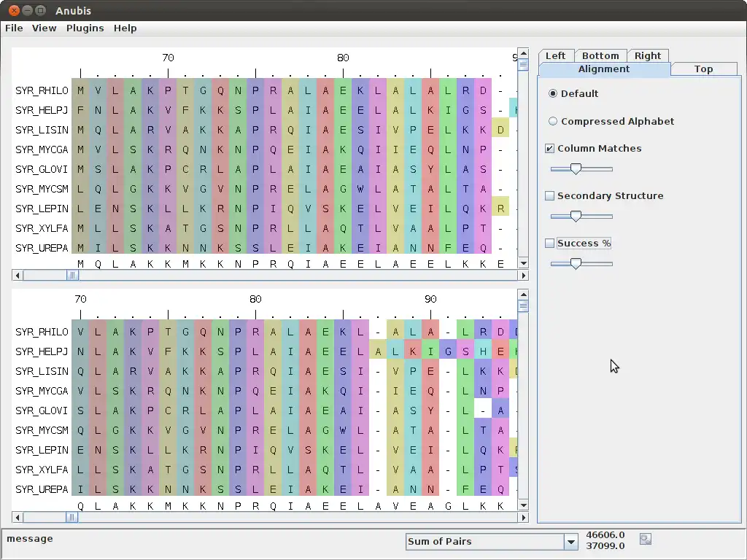Click the broken-image icon beside the scores
This screenshot has height=560, width=747.
(645, 539)
